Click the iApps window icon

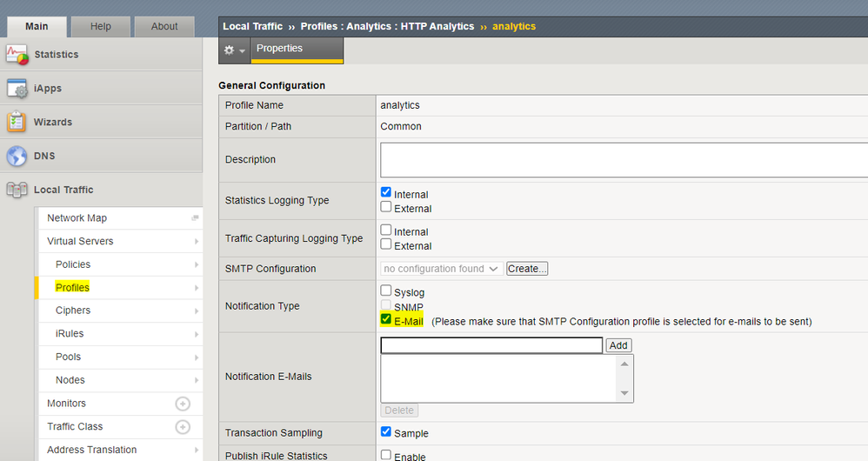point(17,89)
